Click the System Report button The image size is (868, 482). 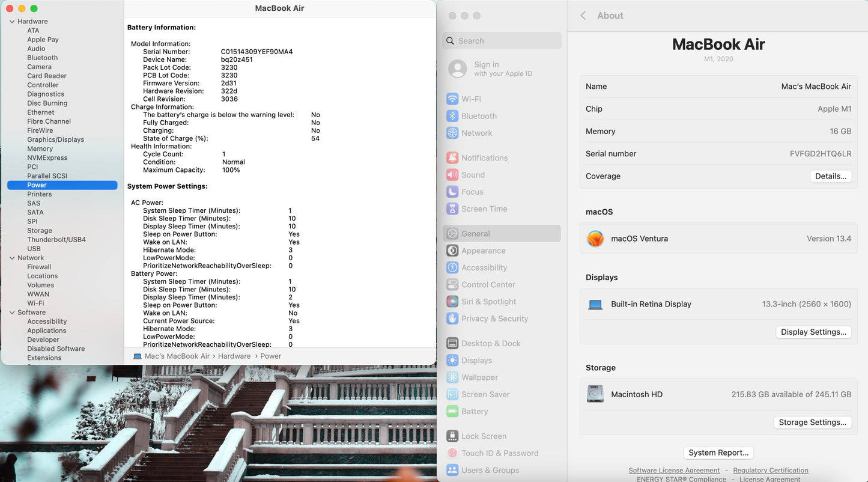[x=718, y=453]
